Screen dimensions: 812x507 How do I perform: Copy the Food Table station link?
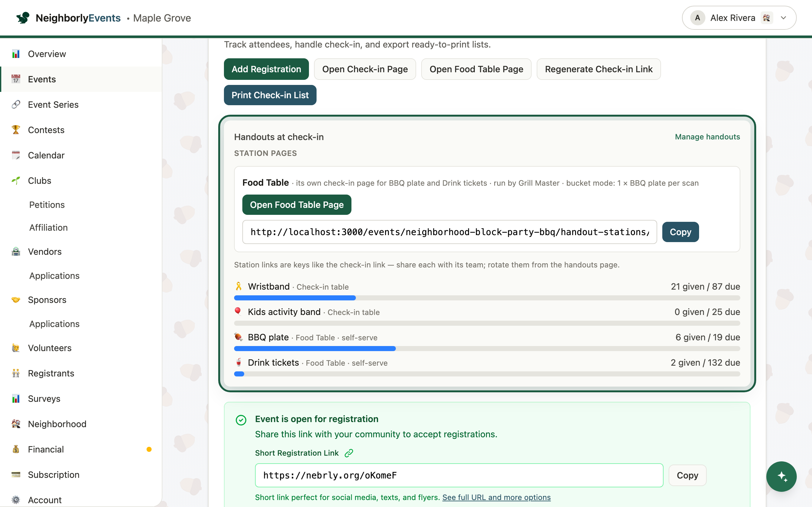(680, 232)
